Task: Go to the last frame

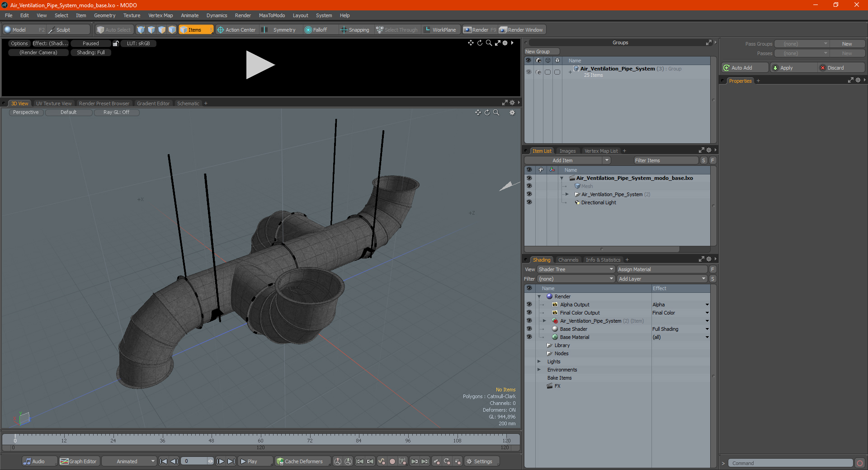Action: pos(231,461)
